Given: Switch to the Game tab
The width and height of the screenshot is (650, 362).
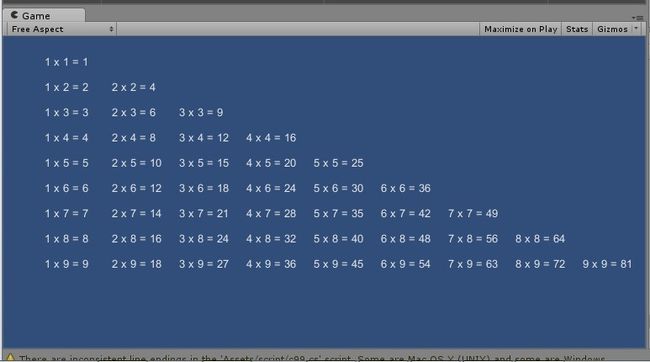Looking at the screenshot, I should 44,15.
